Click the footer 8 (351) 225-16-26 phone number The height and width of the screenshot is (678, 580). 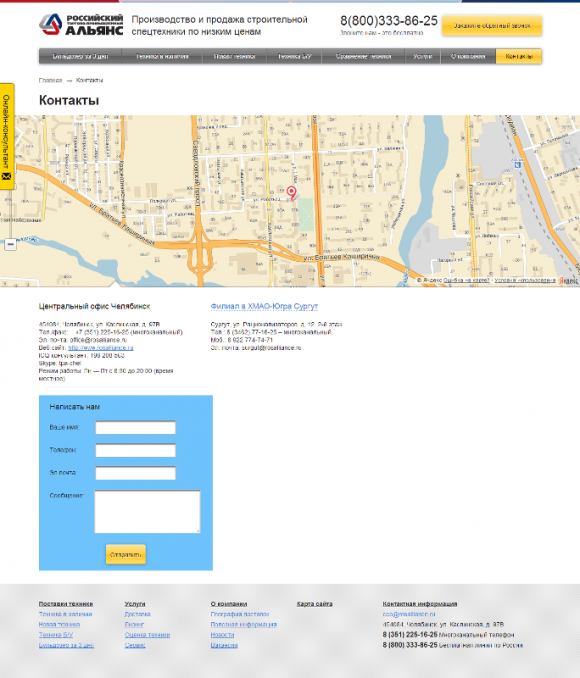coord(410,635)
